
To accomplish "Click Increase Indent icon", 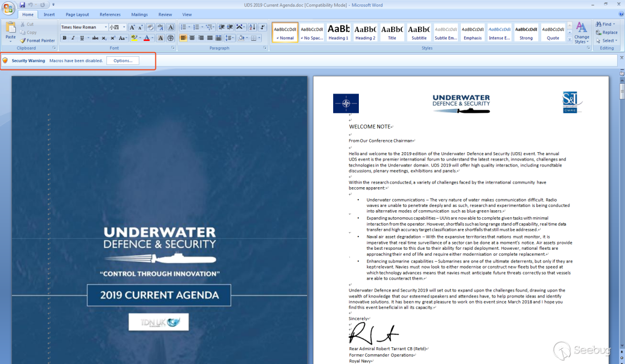I will click(230, 27).
